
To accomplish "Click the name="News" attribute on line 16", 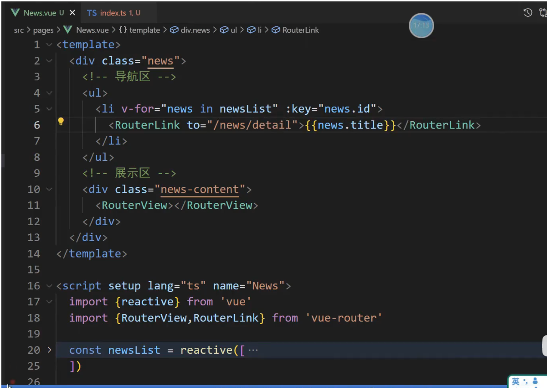I will point(249,286).
